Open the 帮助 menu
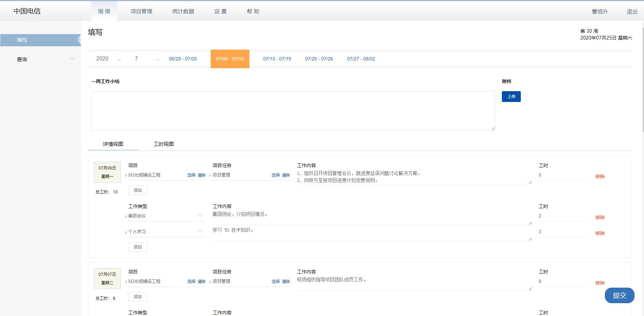 (253, 11)
